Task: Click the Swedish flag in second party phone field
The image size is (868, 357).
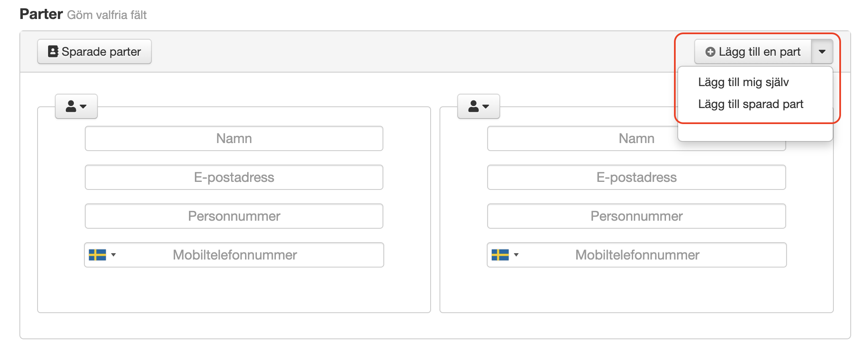Action: tap(500, 255)
